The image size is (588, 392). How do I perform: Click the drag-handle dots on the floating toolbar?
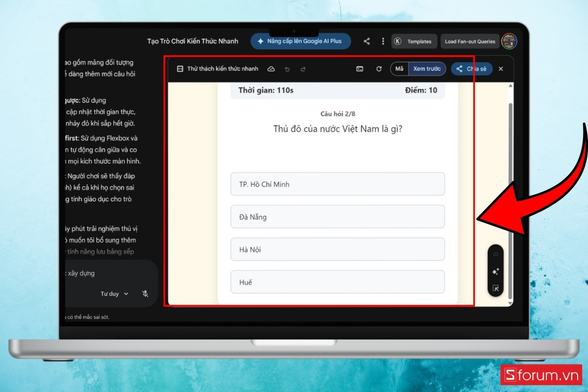tap(495, 254)
